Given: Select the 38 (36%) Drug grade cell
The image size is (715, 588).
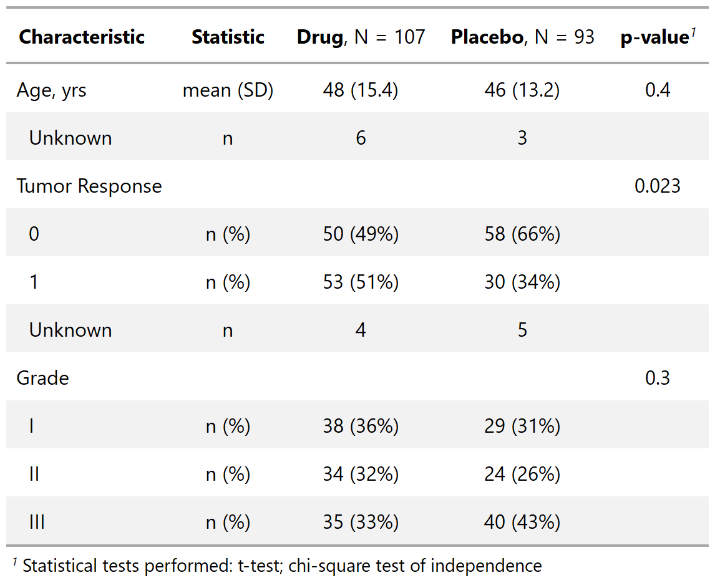Looking at the screenshot, I should point(361,427).
